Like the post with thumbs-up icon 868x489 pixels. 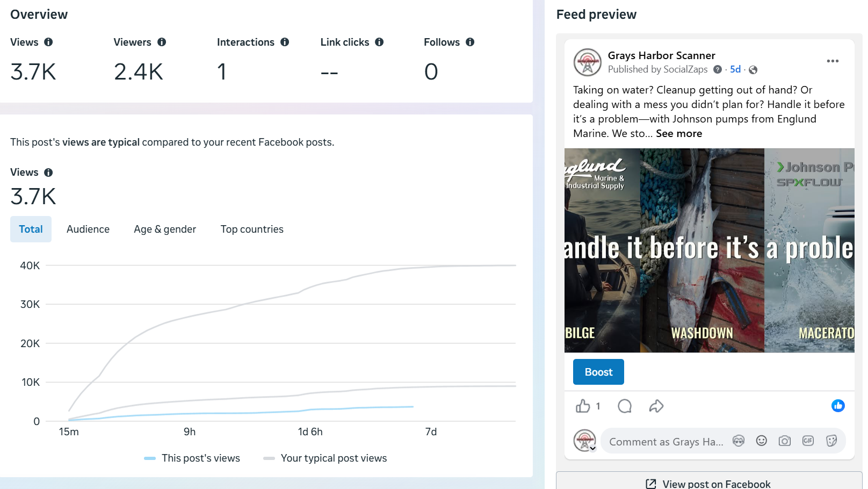click(x=583, y=406)
